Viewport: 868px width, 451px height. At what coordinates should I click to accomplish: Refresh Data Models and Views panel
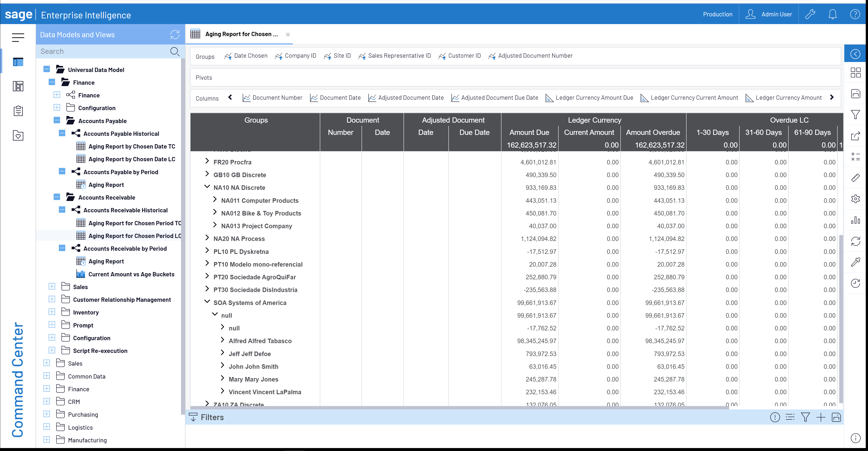(x=175, y=35)
